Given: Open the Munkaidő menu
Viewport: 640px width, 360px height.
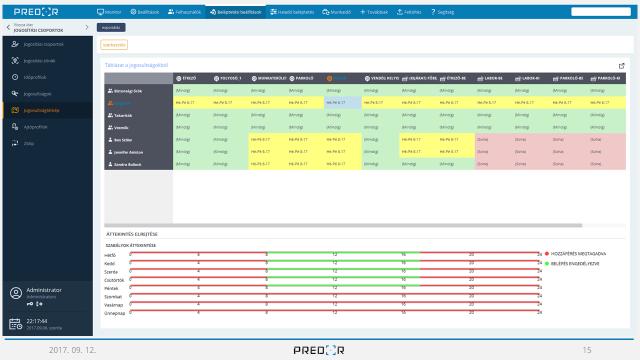Looking at the screenshot, I should tap(336, 12).
